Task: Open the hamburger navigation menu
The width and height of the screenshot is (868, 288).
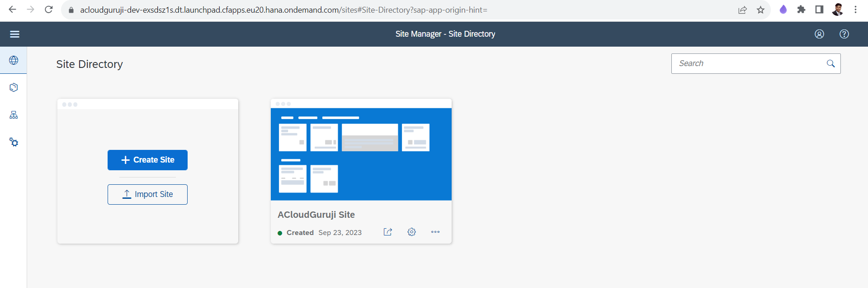Action: [x=14, y=34]
